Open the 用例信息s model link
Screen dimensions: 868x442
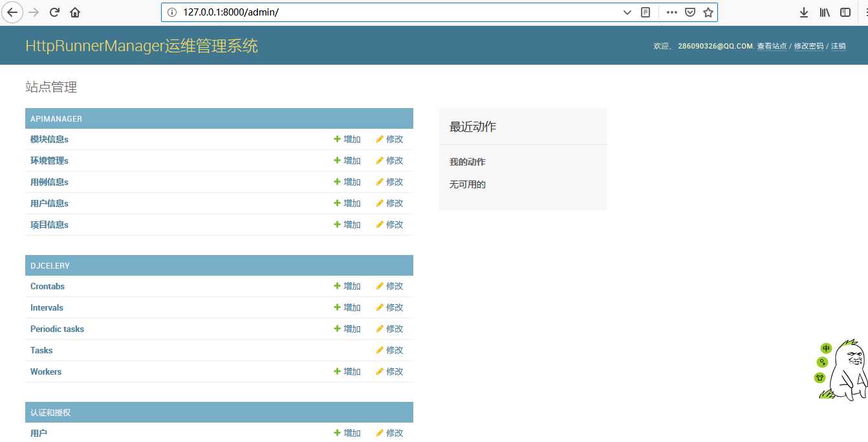(49, 182)
